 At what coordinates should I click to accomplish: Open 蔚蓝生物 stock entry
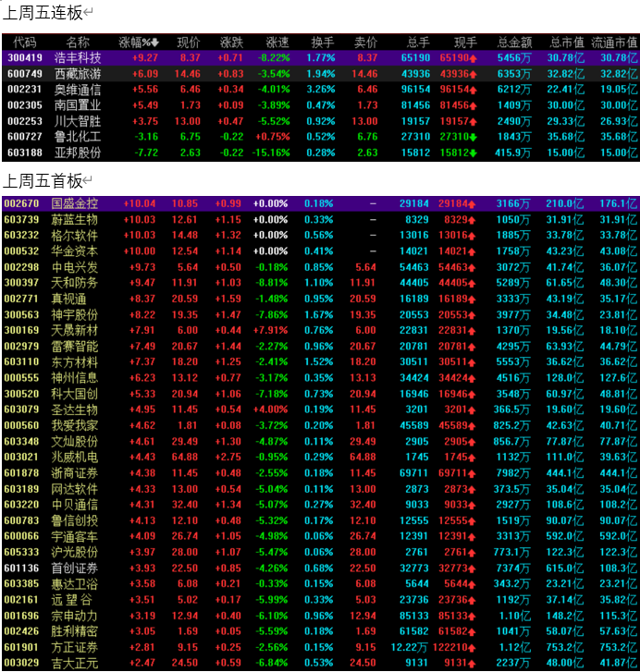74,219
